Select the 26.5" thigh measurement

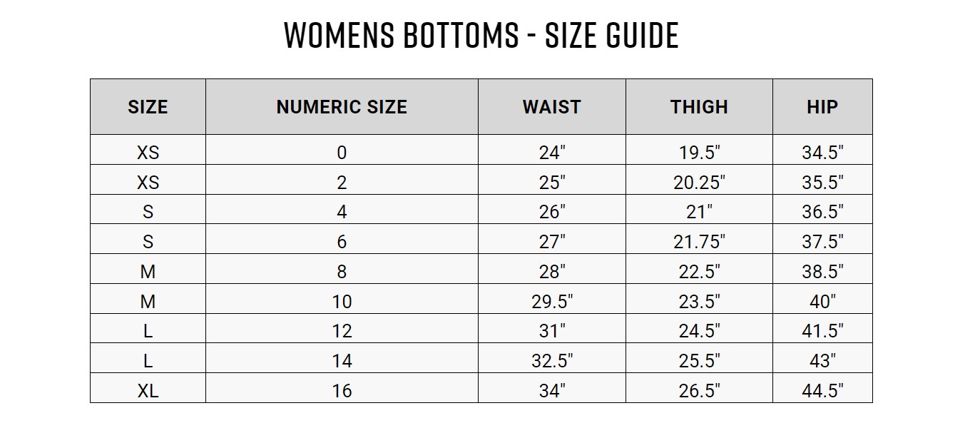tap(699, 390)
